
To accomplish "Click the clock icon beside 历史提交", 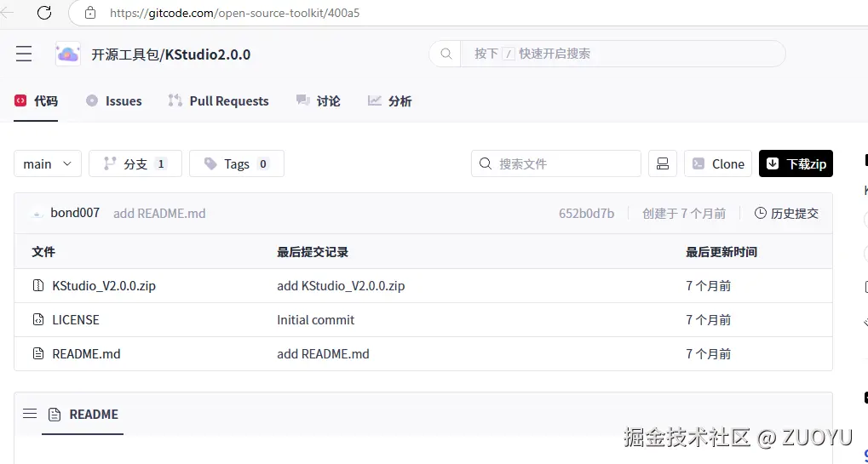I will tap(761, 213).
